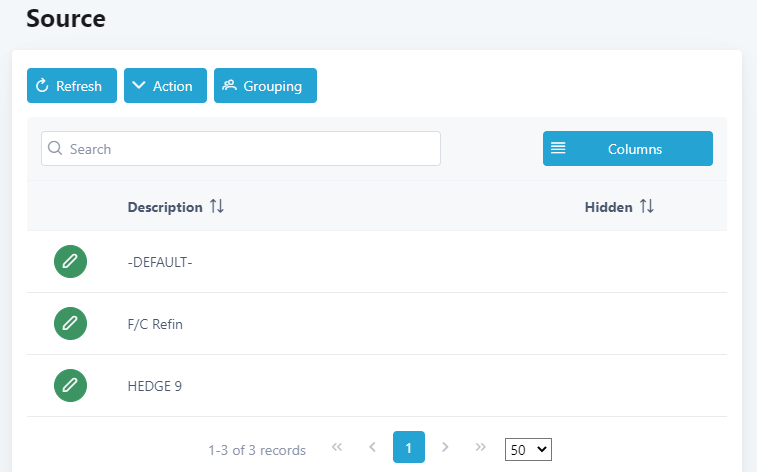This screenshot has height=472, width=757.
Task: Select page 1 in pagination
Action: pos(409,448)
